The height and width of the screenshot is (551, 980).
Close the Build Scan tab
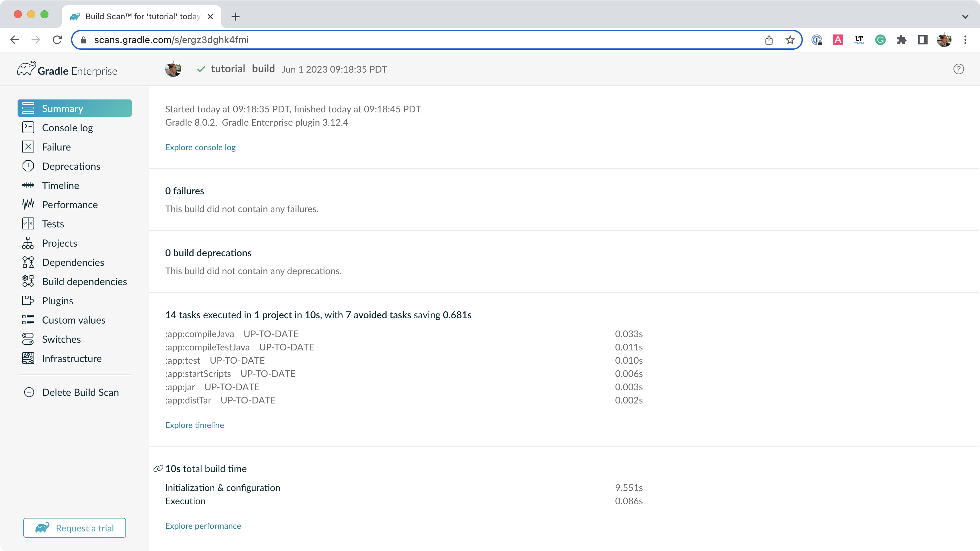point(210,16)
